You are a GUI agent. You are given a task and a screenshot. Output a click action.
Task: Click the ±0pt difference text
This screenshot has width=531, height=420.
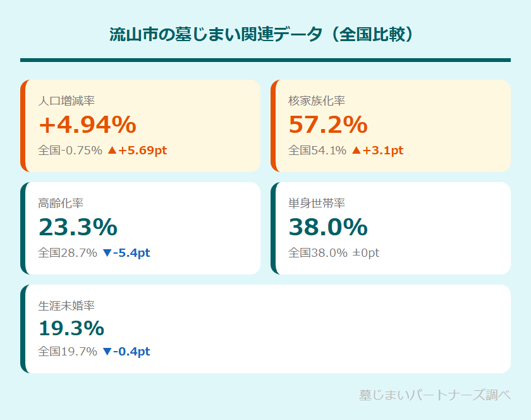[x=365, y=253]
